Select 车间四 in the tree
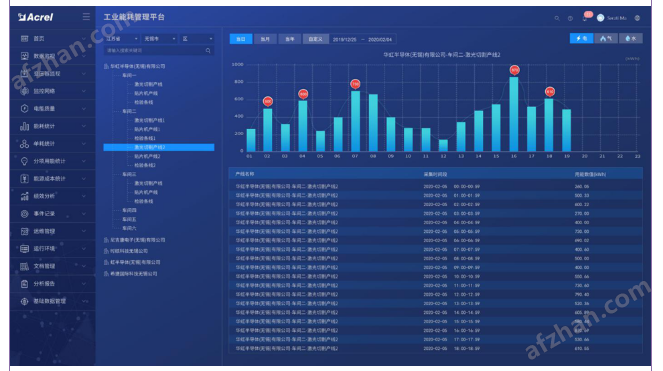The height and width of the screenshot is (371, 663). coord(129,210)
